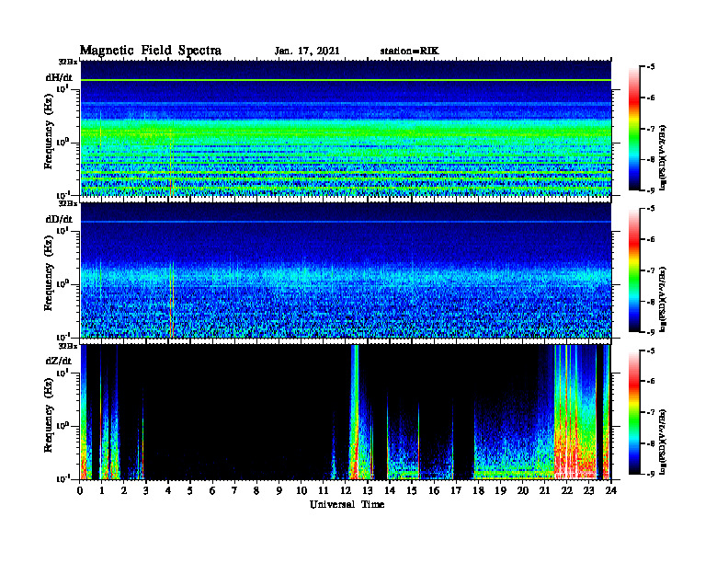
Task: Click the "-6" value on the dZ/dt color bar scale
Action: pyautogui.click(x=650, y=381)
